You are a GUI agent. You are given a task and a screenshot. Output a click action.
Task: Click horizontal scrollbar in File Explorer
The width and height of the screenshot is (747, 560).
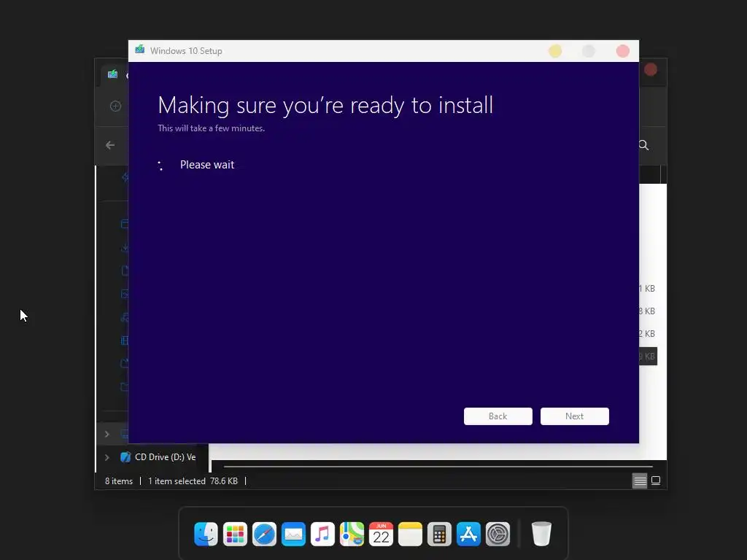pos(438,467)
